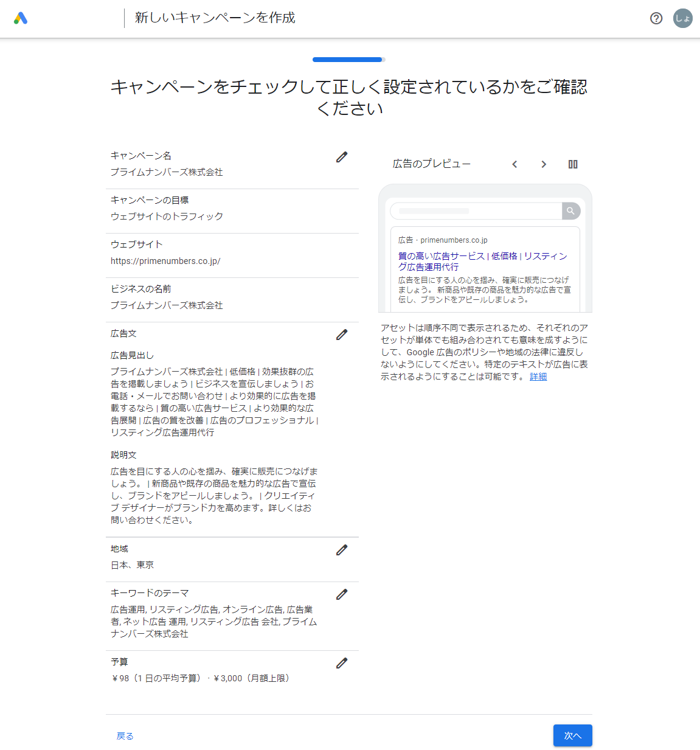The height and width of the screenshot is (750, 700).
Task: Click the ad preview description text
Action: click(484, 290)
